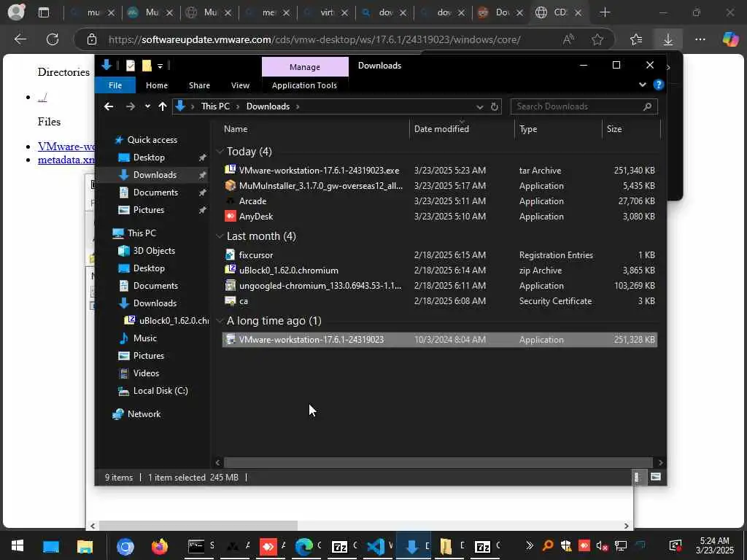Select ungoogled-chromium installer icon
The width and height of the screenshot is (747, 560).
point(231,285)
